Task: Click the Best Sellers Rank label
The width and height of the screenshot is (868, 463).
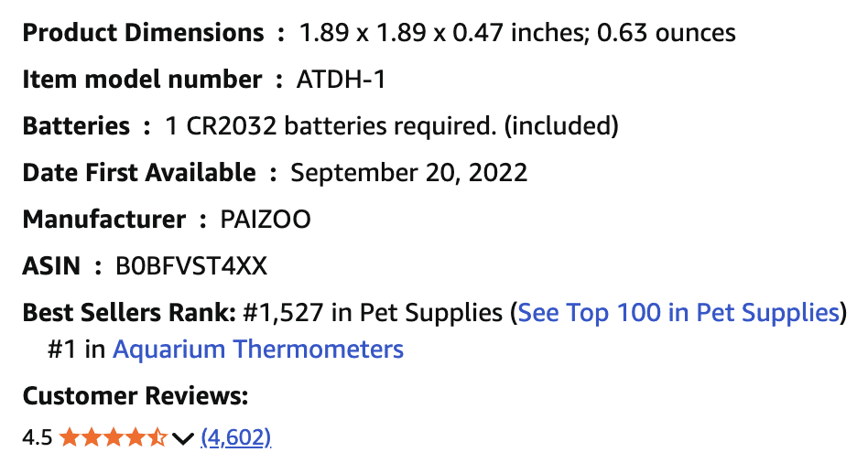Action: [x=128, y=313]
